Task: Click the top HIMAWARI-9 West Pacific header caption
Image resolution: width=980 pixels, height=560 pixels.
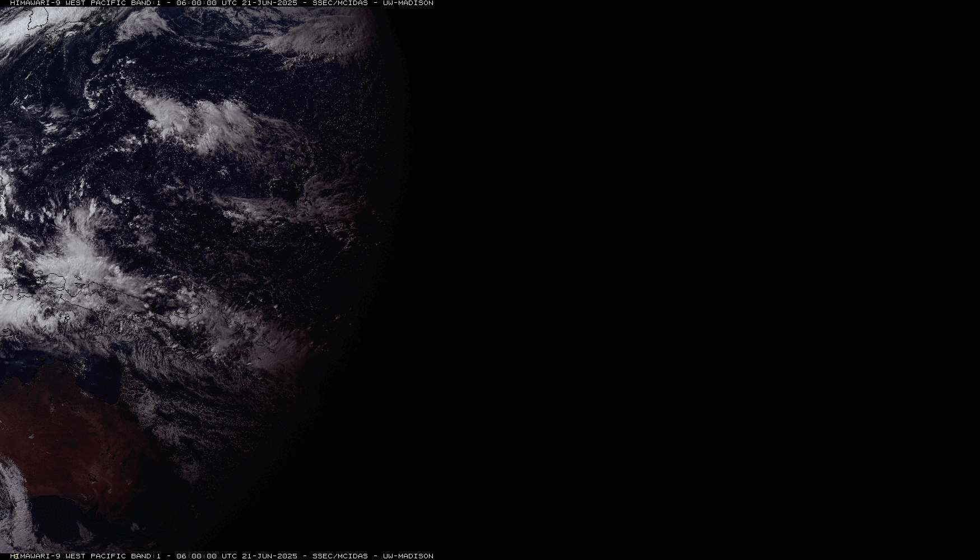Action: 222,3
